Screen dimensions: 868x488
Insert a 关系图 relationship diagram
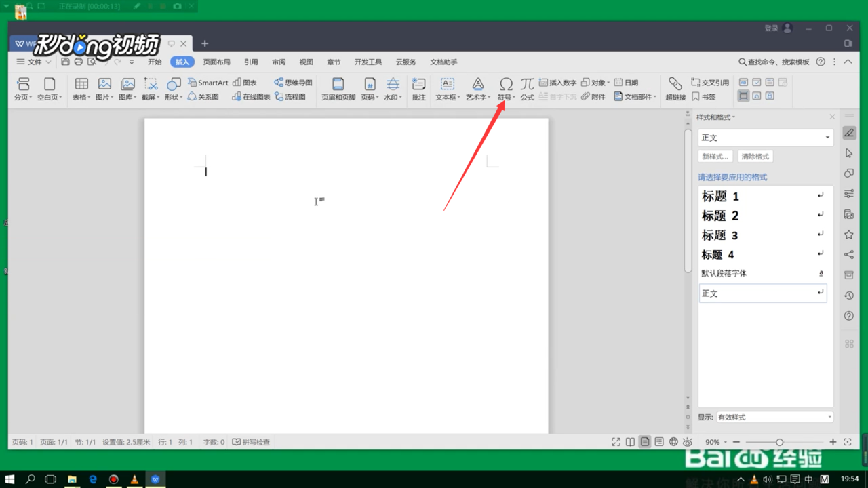click(x=203, y=97)
